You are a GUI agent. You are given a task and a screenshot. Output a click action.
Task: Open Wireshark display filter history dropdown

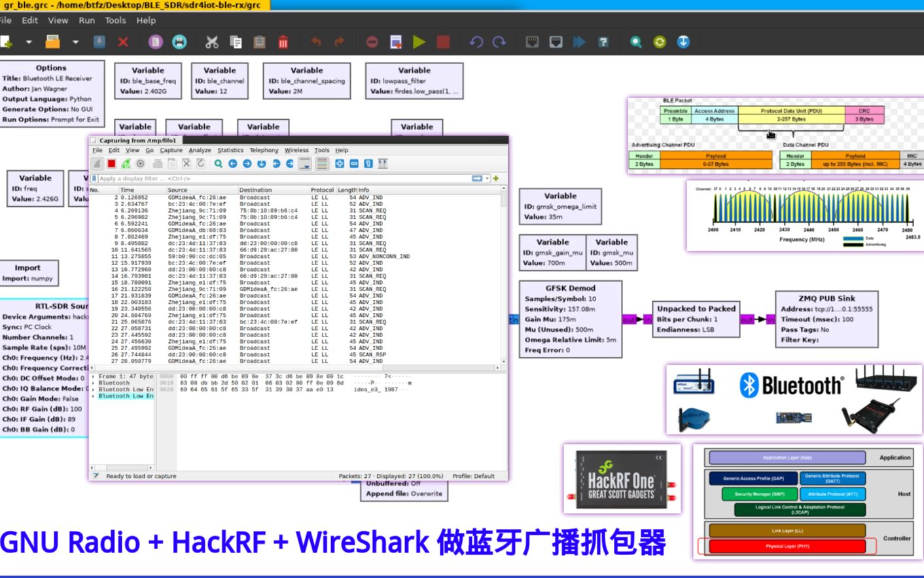[x=488, y=179]
